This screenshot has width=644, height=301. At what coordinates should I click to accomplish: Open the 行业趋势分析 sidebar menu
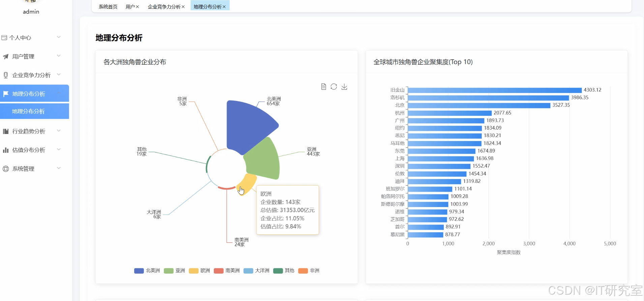34,131
